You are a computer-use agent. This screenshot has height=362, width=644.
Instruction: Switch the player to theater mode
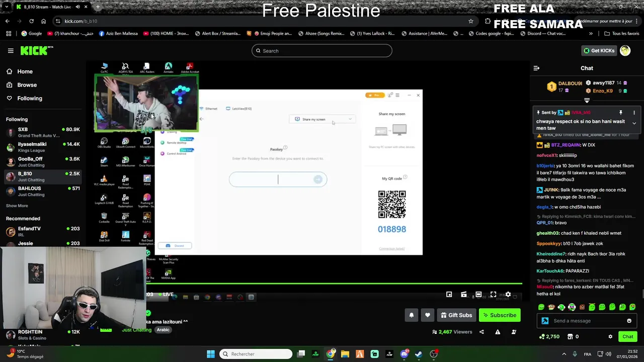(x=478, y=295)
